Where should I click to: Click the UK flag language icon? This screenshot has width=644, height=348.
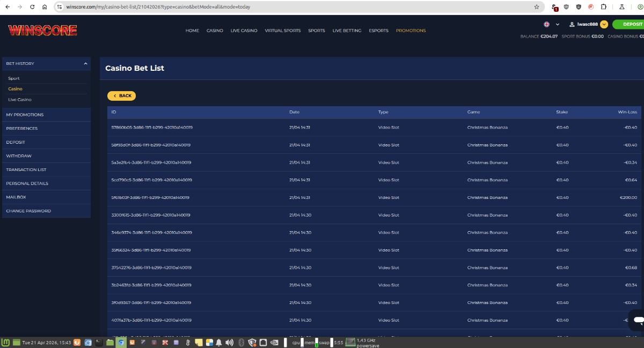click(546, 24)
